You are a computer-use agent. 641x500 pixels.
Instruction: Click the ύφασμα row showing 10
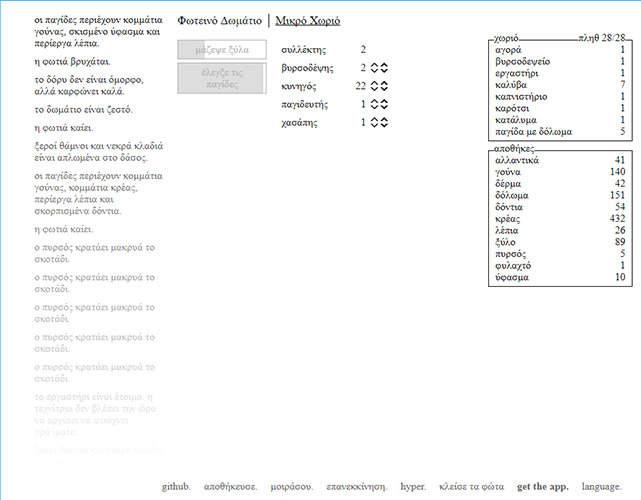[x=560, y=277]
